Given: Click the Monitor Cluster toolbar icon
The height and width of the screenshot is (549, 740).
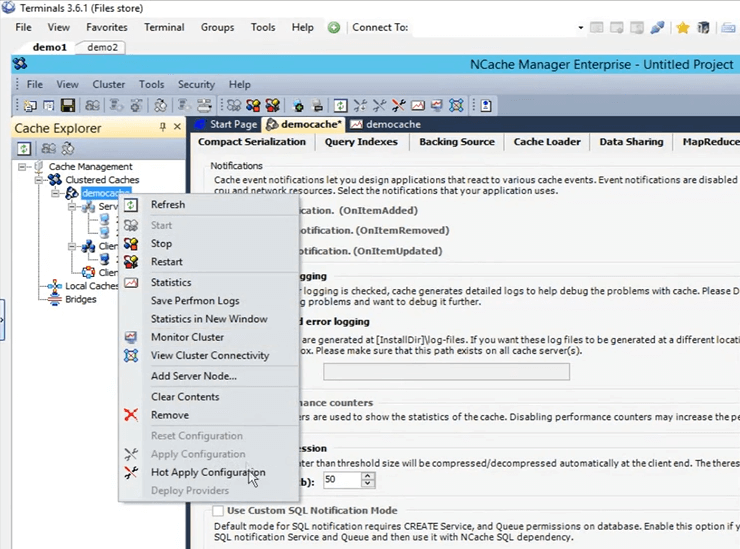Looking at the screenshot, I should point(437,105).
